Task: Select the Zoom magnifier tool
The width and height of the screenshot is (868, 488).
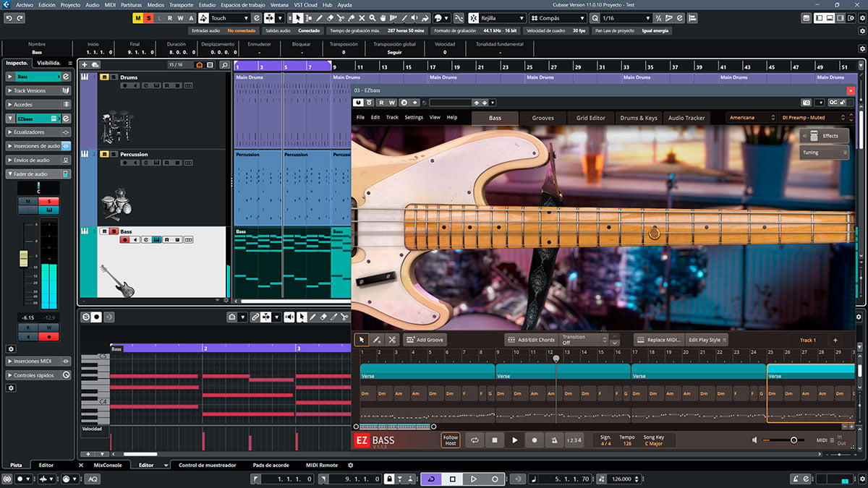Action: click(374, 18)
